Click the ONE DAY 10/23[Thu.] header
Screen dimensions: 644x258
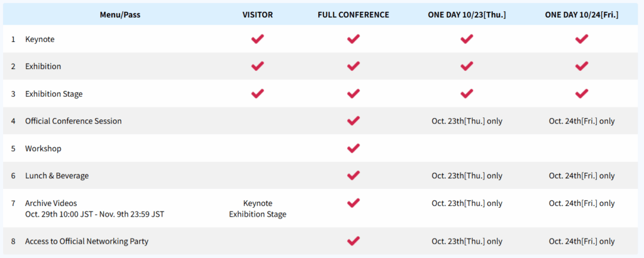(466, 15)
